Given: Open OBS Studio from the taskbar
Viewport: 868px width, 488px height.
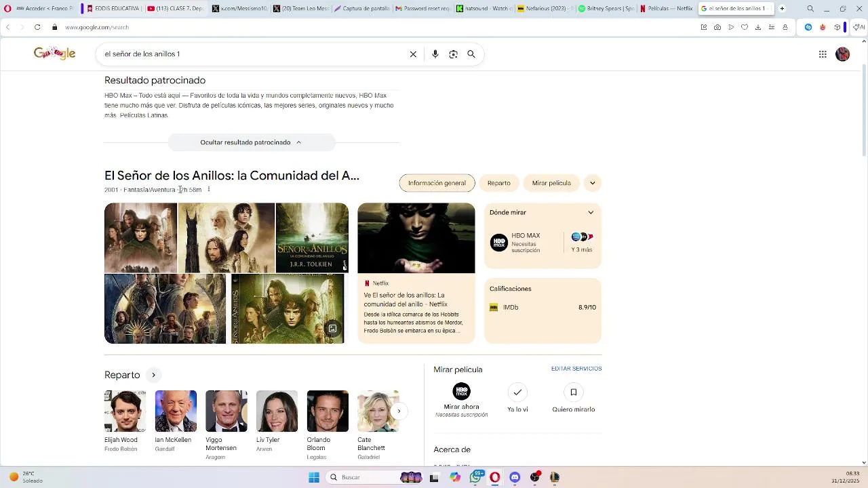Looking at the screenshot, I should pyautogui.click(x=535, y=477).
